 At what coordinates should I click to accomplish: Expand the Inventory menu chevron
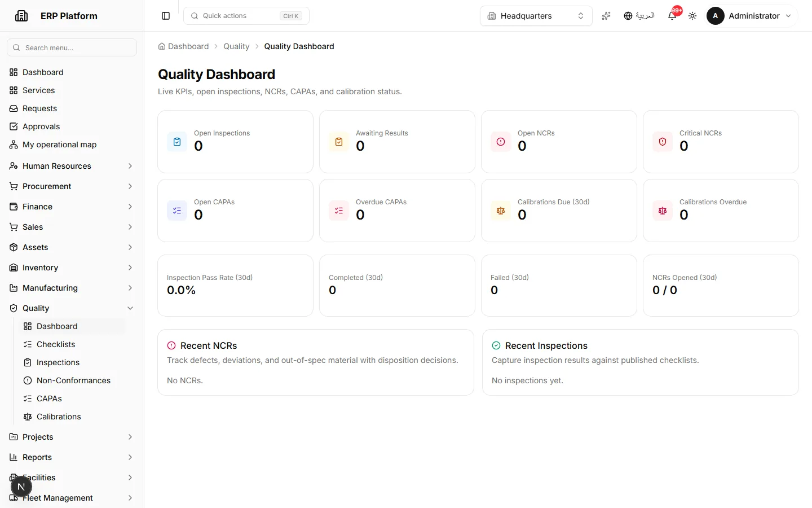(x=130, y=268)
